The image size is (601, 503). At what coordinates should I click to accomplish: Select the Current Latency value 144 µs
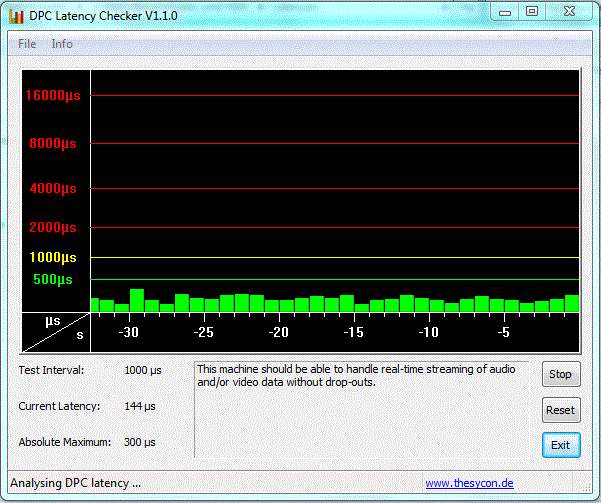142,406
